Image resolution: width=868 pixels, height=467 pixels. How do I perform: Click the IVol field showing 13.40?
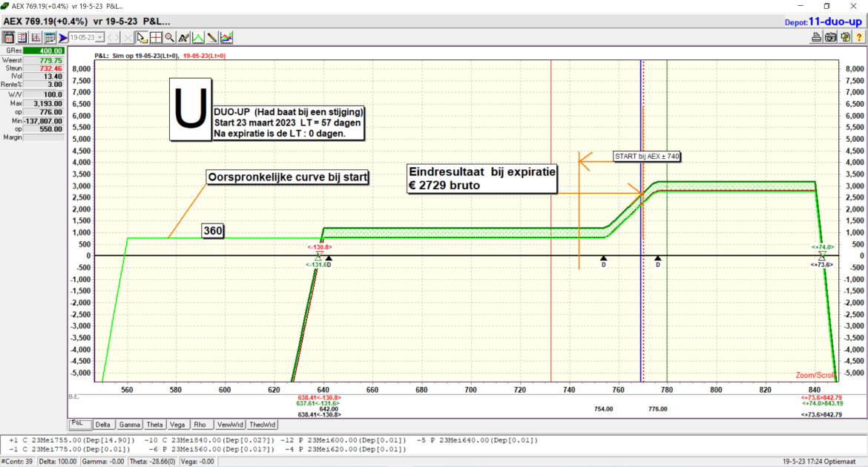pyautogui.click(x=43, y=76)
